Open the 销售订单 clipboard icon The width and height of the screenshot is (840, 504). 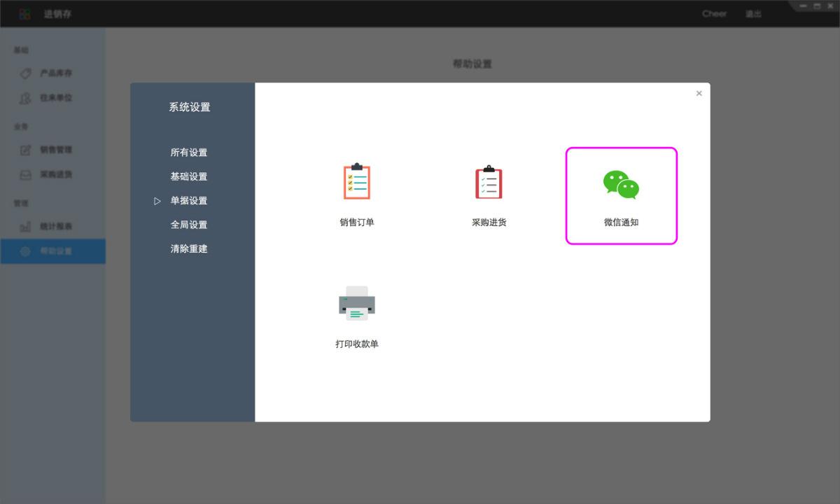click(x=356, y=182)
